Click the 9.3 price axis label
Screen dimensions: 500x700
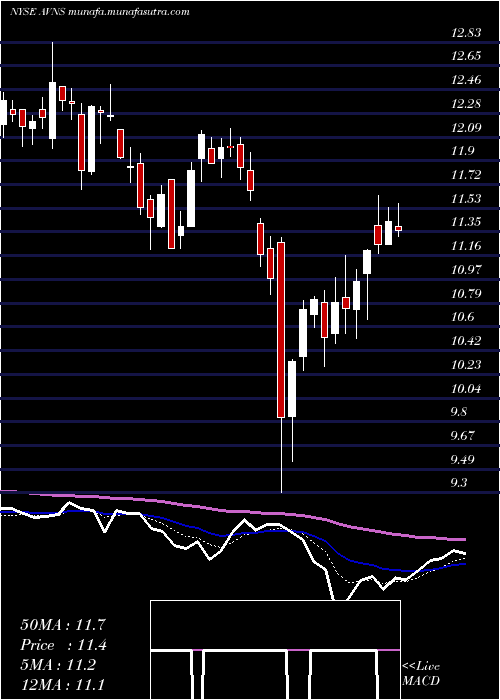click(459, 483)
